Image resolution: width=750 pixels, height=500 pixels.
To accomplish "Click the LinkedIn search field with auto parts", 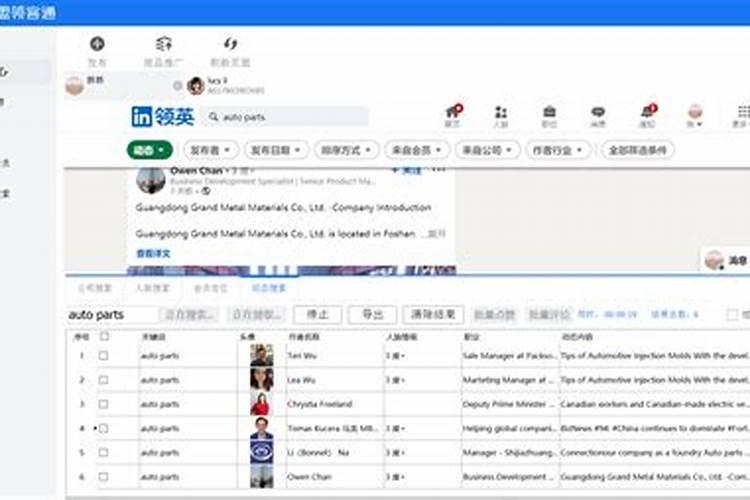I will tap(287, 117).
